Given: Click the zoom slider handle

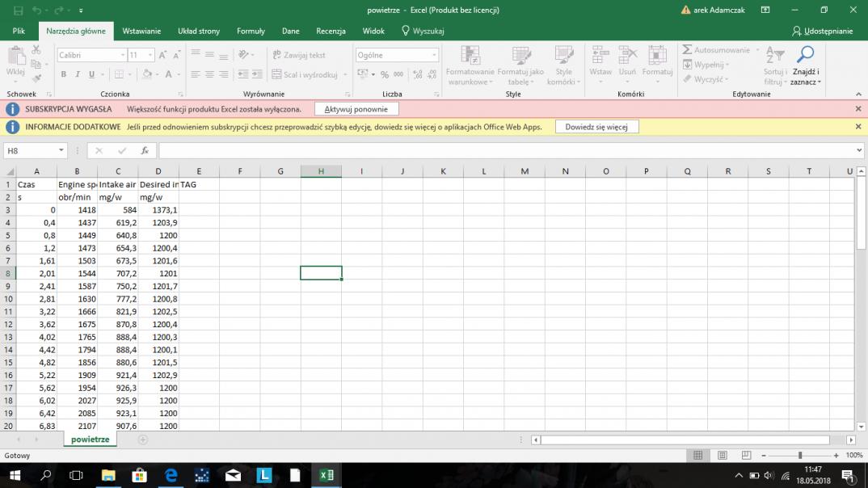Looking at the screenshot, I should click(x=799, y=456).
